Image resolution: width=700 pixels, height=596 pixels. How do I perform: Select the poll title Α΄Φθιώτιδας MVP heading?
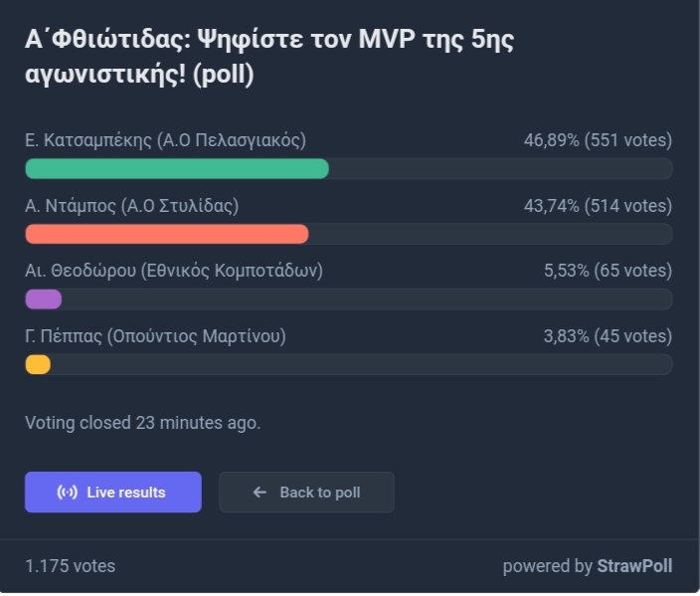pyautogui.click(x=269, y=57)
